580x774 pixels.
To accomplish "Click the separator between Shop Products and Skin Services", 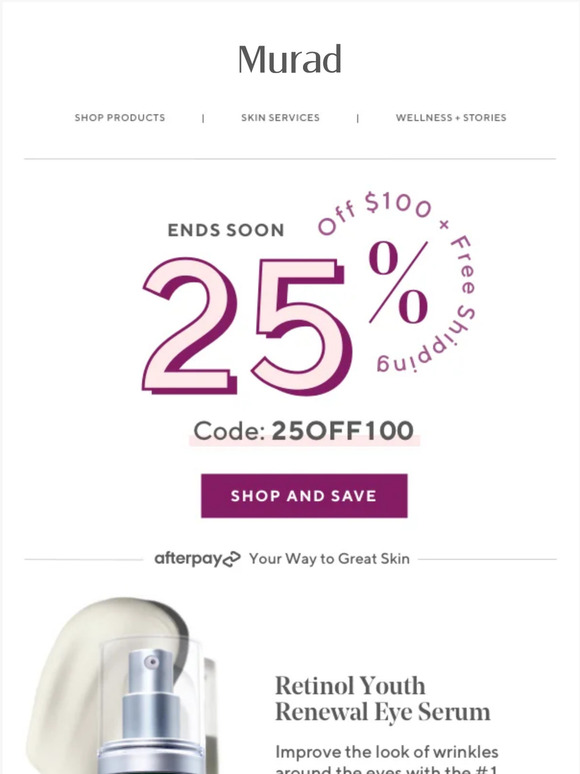I will point(203,118).
